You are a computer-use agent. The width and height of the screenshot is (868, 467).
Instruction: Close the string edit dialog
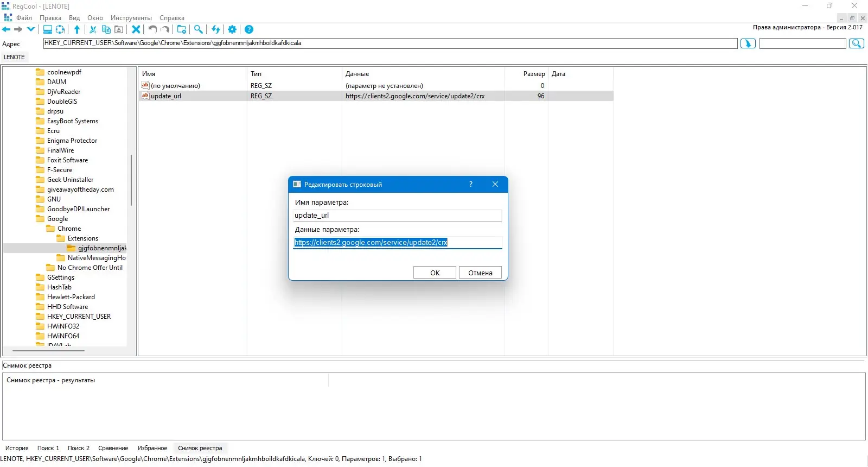pyautogui.click(x=495, y=184)
